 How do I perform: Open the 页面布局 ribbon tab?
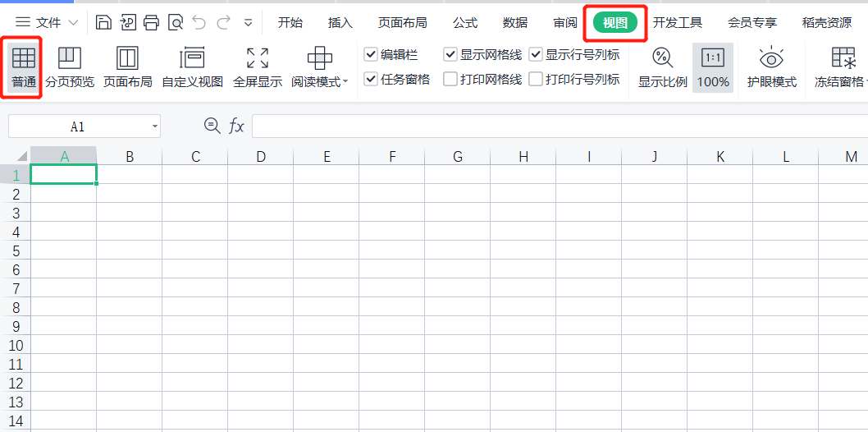click(x=403, y=23)
